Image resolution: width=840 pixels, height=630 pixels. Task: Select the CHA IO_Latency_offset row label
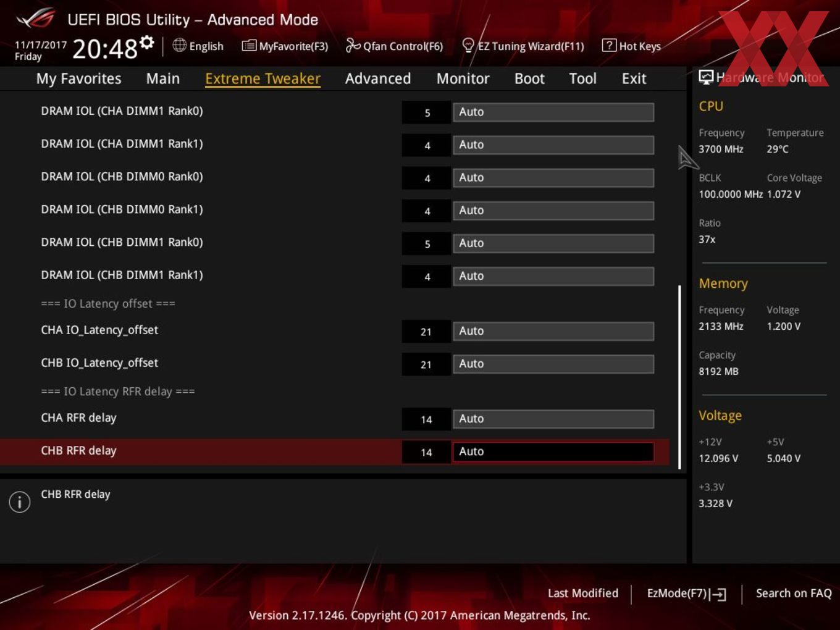tap(99, 330)
